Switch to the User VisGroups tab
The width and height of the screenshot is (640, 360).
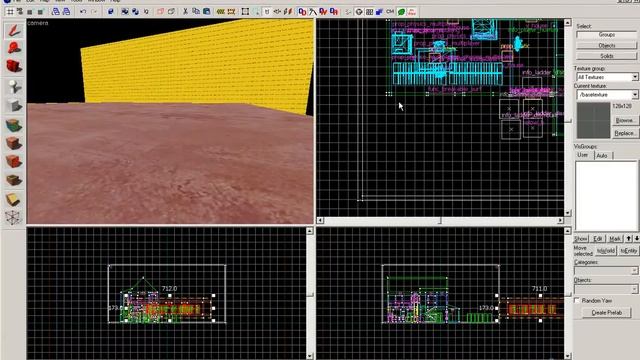pyautogui.click(x=583, y=155)
